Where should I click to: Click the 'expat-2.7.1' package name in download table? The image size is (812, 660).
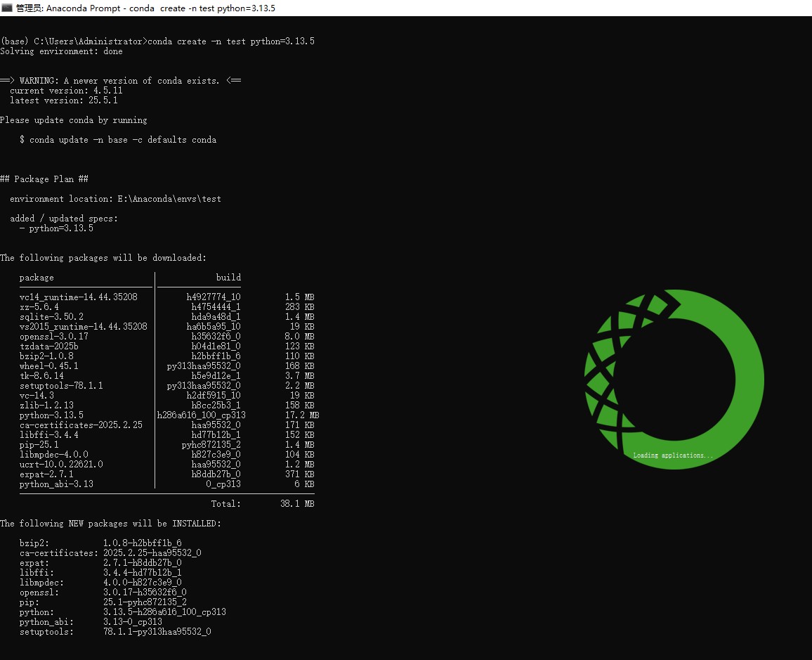(x=46, y=474)
